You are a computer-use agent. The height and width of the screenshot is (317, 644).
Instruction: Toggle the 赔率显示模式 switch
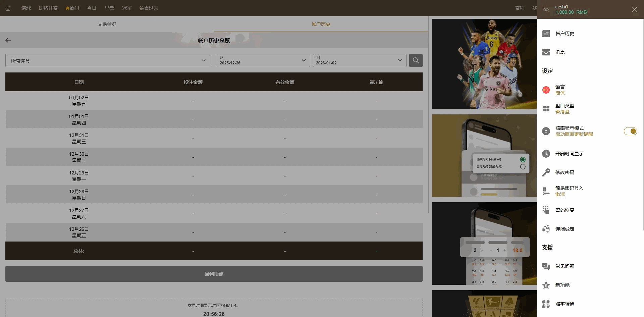click(630, 131)
